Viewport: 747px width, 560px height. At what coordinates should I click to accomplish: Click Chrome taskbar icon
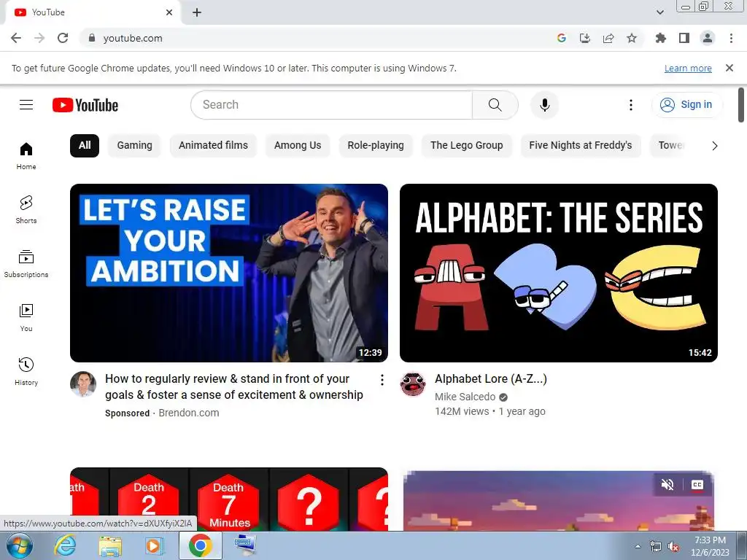[201, 545]
